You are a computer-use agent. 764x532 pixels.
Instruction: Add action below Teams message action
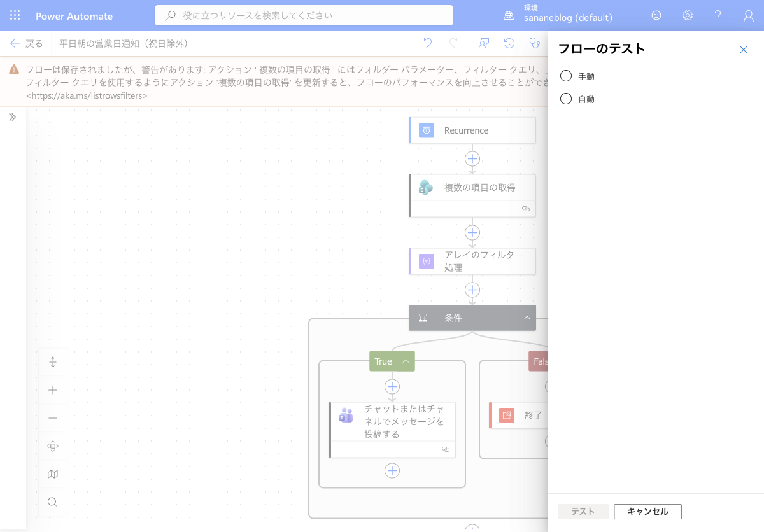coord(392,470)
